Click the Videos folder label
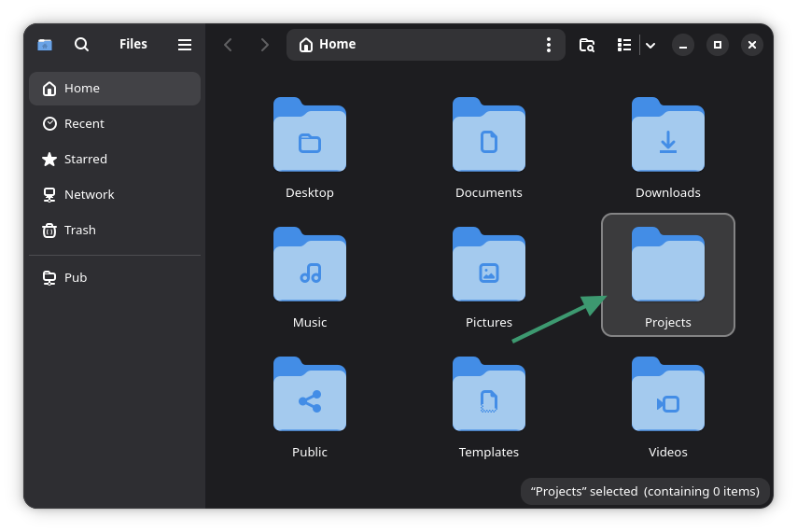 tap(668, 453)
